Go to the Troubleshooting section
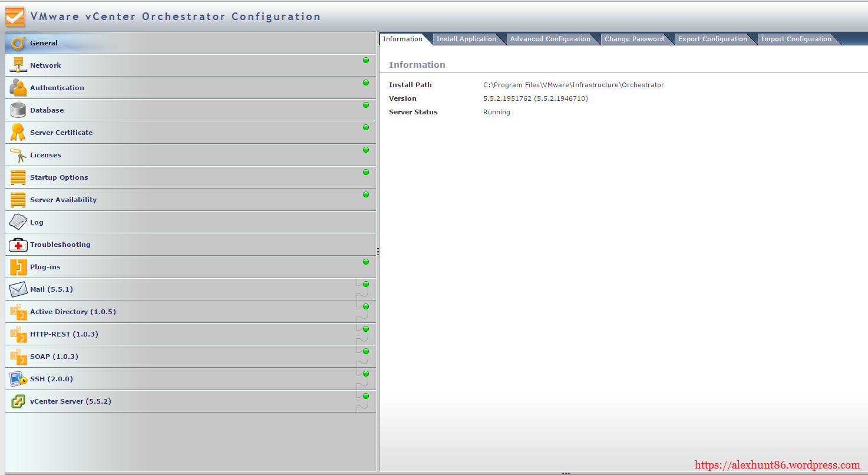This screenshot has height=475, width=868. (x=190, y=245)
